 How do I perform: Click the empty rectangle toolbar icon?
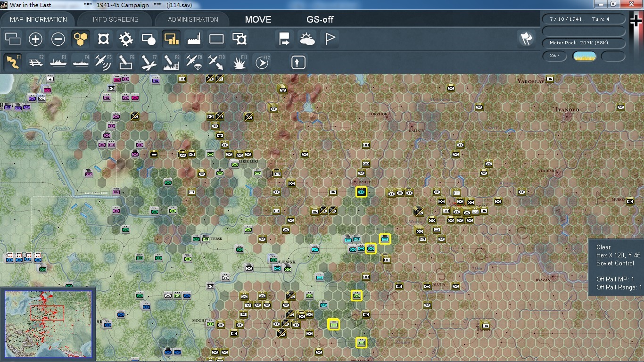[216, 39]
